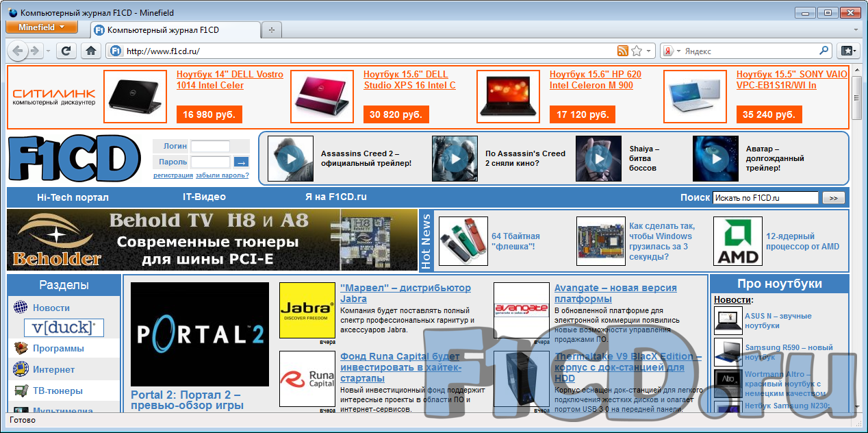The image size is (868, 433).
Task: Open the ТВ-тюнеры section in Разделы
Action: click(x=58, y=391)
